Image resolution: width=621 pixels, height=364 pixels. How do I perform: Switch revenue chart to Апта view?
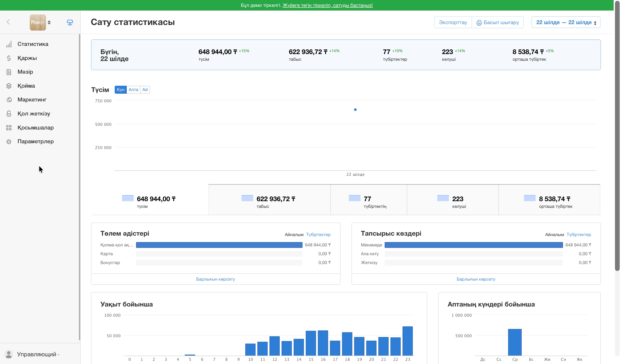133,90
